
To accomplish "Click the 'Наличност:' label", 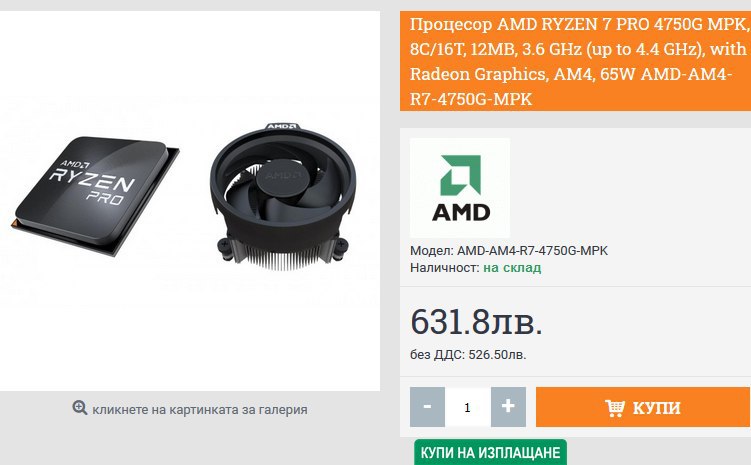I will (x=444, y=268).
